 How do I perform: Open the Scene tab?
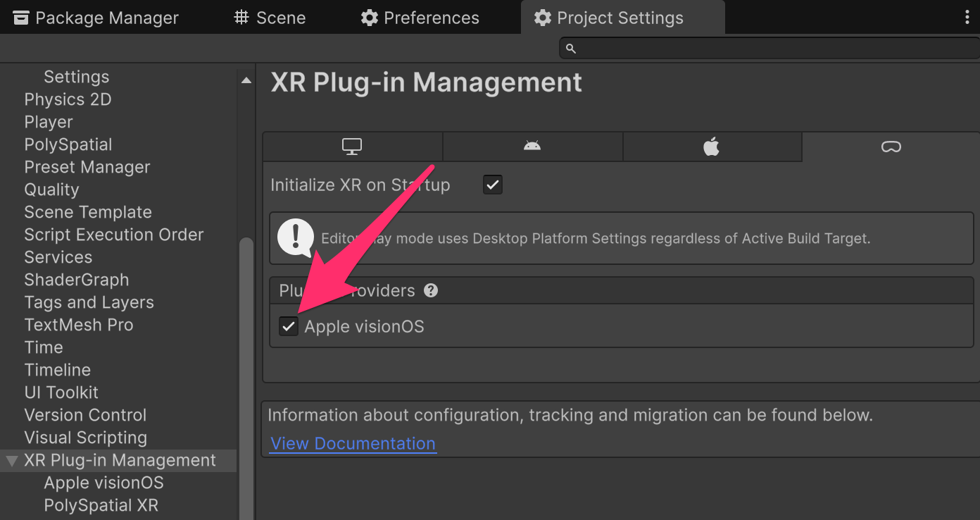tap(270, 18)
